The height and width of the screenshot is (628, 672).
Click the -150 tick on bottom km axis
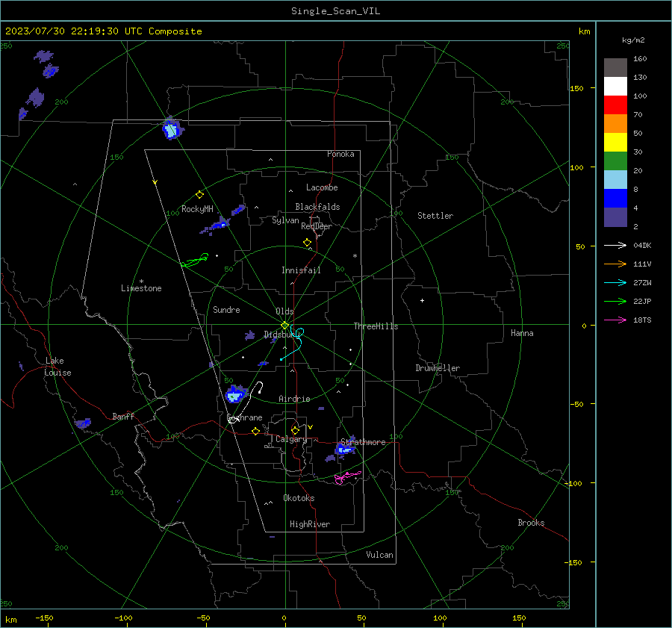pos(44,618)
